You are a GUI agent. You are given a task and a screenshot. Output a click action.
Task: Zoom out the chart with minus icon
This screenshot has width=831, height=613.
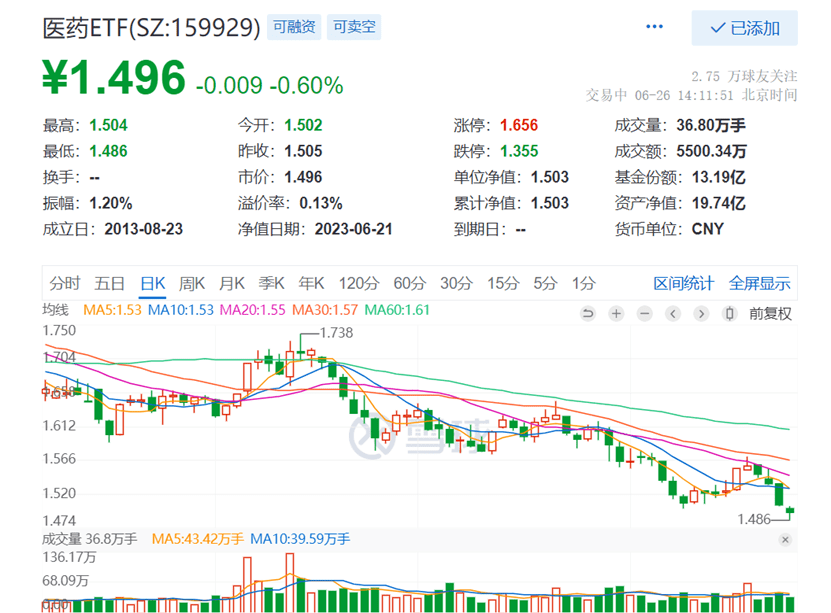pyautogui.click(x=644, y=314)
